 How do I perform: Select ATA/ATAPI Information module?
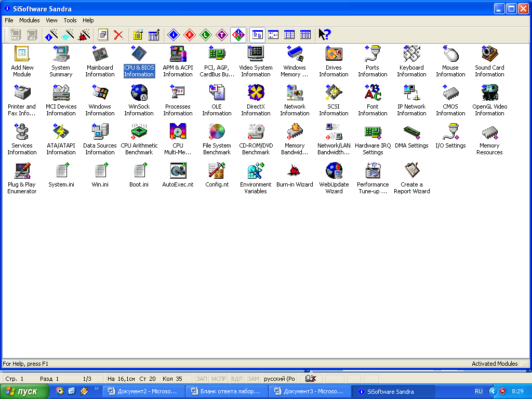point(61,140)
